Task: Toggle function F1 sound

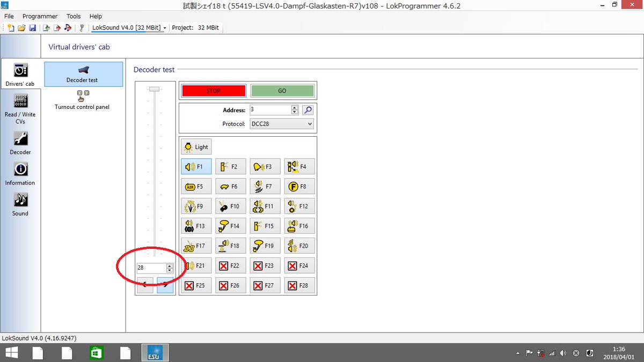Action: pos(196,167)
